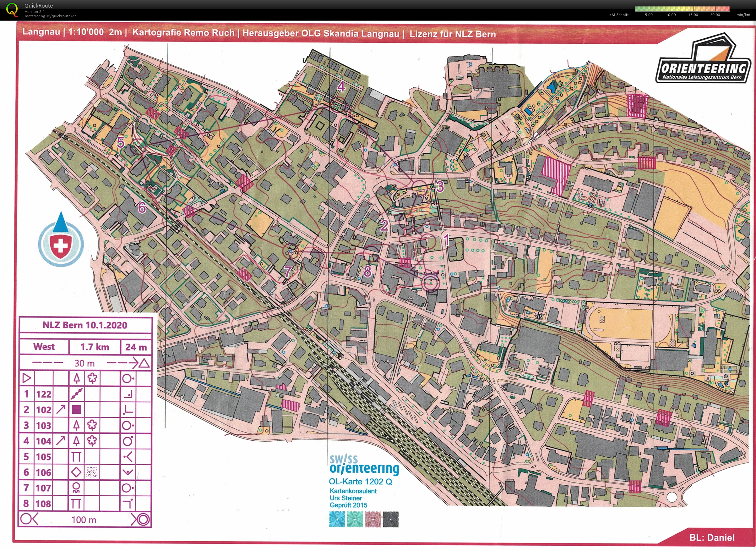Click the NLZ Bern 10.1.2020 title

(85, 325)
